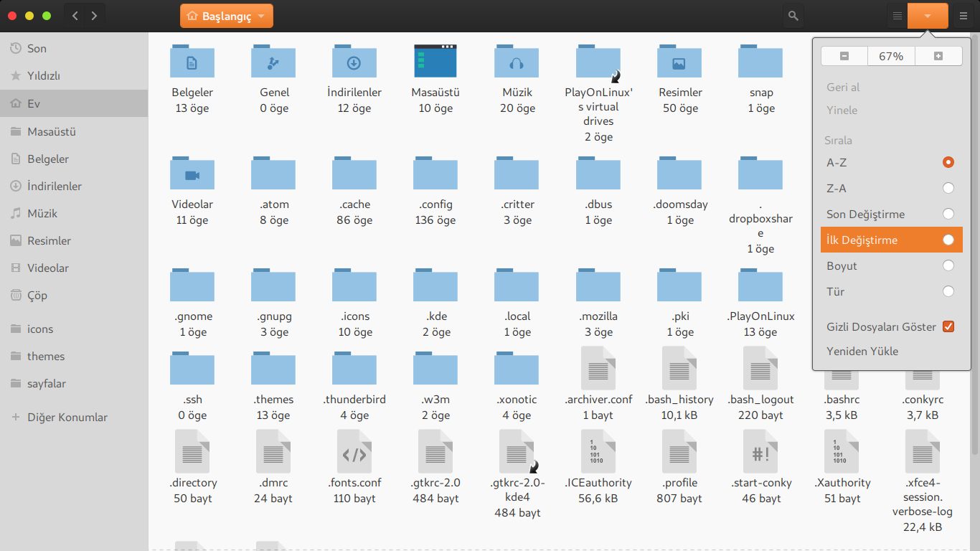
Task: Open themes bookmark in sidebar
Action: tap(74, 357)
